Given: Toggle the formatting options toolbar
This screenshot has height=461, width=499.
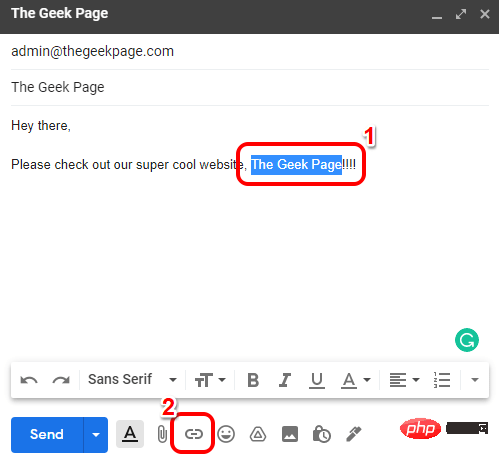Looking at the screenshot, I should 130,434.
